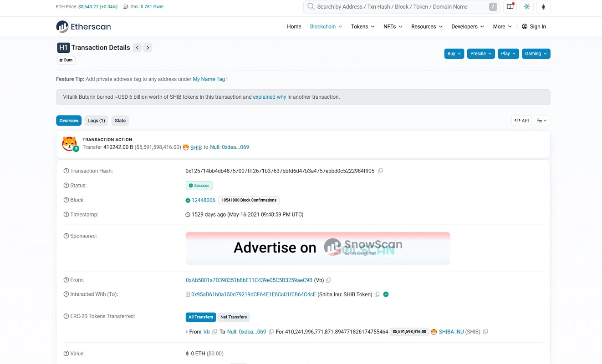Screen dimensions: 602x364
Task: Open the Developers menu
Action: point(468,26)
